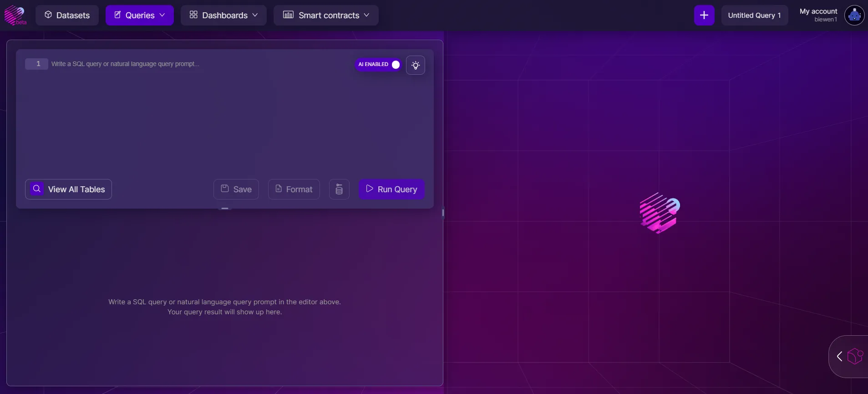Click the plus icon to add new query
The width and height of the screenshot is (868, 394).
click(704, 15)
